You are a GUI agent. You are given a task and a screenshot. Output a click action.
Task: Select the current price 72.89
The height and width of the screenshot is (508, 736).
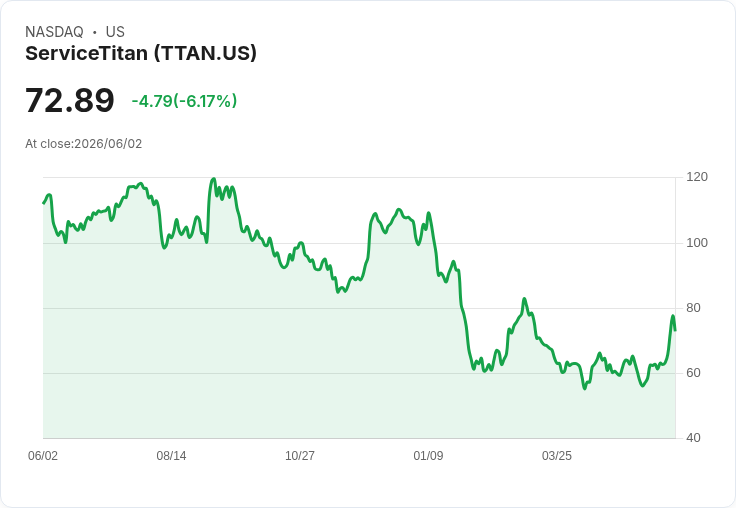tap(69, 100)
